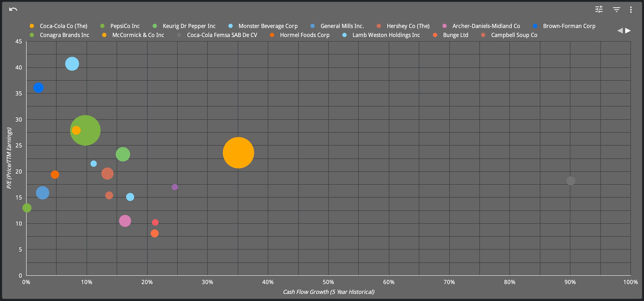This screenshot has width=644, height=301.
Task: Toggle Campbell Soup Co legend entry
Action: (x=514, y=35)
